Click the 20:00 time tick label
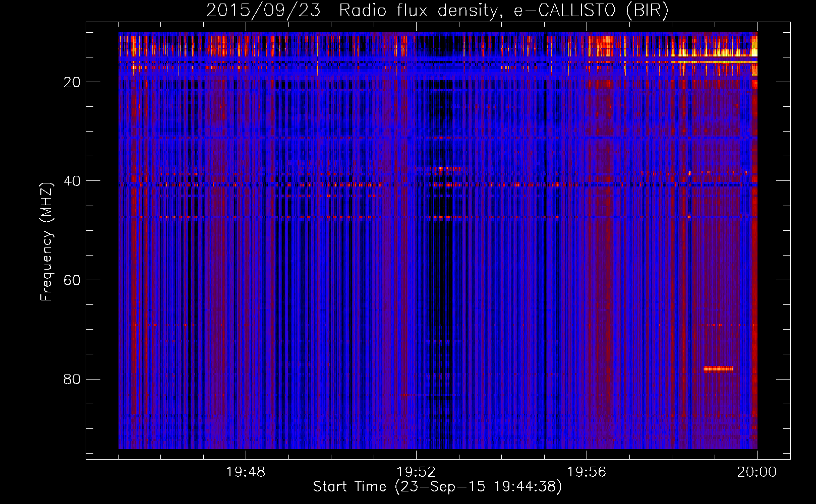Viewport: 816px width, 504px height. pos(757,472)
